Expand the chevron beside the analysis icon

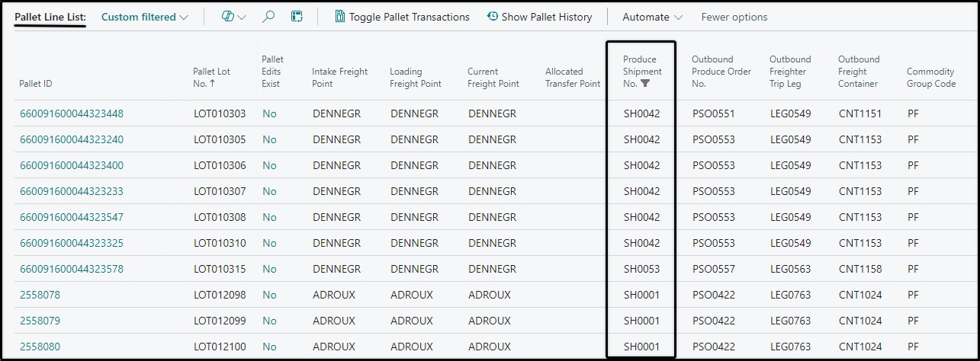click(242, 18)
